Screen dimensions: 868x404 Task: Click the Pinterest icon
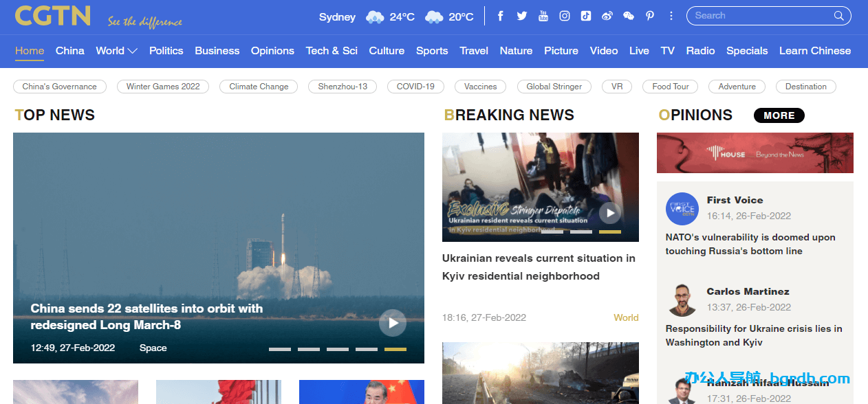(x=650, y=16)
